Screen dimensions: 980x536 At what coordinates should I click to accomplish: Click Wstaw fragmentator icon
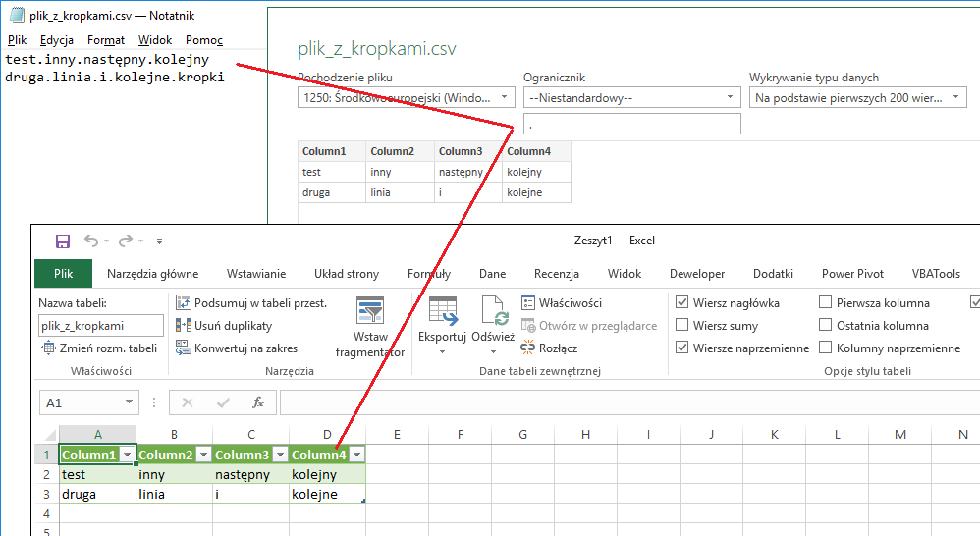click(x=370, y=310)
